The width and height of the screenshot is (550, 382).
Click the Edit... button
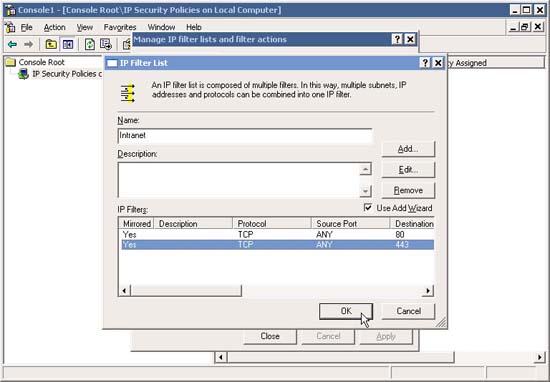click(x=408, y=170)
